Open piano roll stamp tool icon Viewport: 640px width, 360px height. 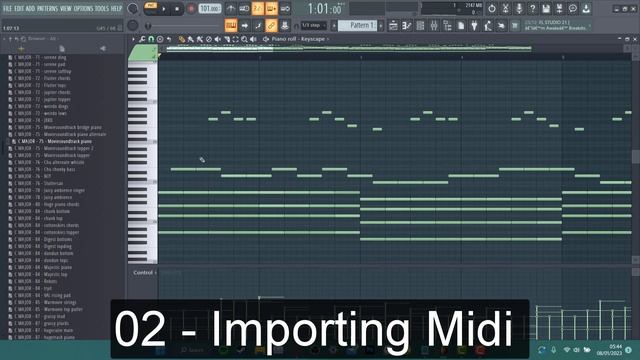click(x=160, y=39)
